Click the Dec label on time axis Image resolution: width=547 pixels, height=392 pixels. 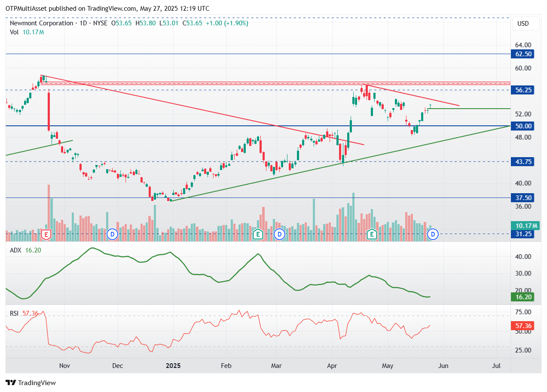coord(117,366)
